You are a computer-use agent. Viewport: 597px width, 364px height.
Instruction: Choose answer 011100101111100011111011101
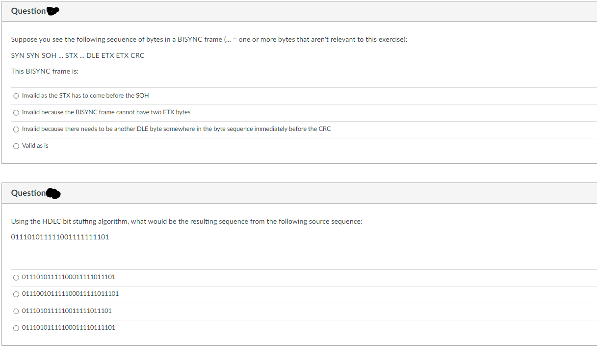(x=71, y=294)
